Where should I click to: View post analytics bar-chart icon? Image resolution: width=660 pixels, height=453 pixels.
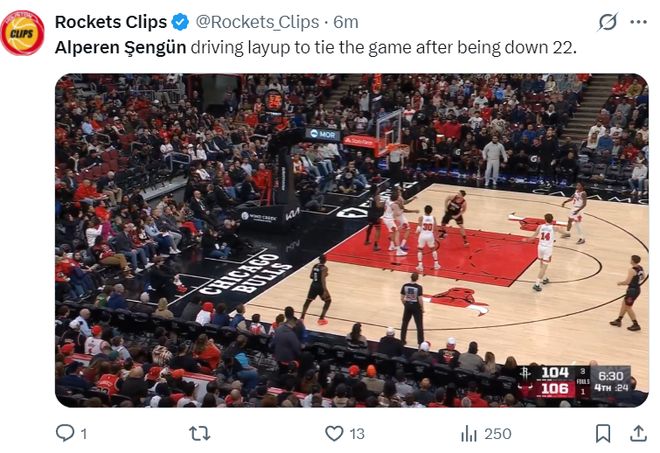pyautogui.click(x=468, y=433)
